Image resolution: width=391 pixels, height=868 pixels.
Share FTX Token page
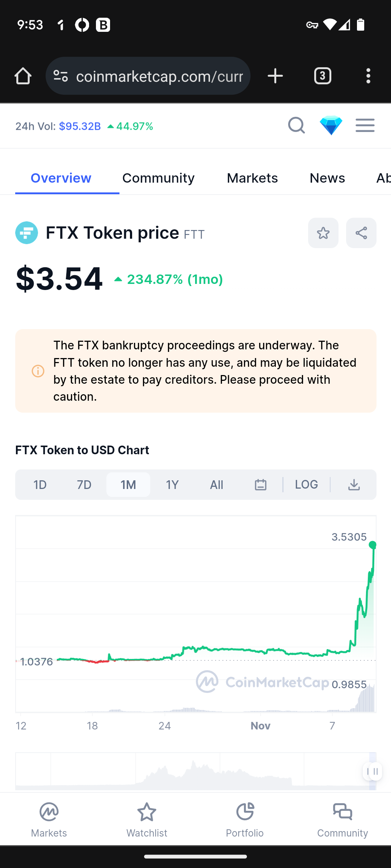click(361, 233)
